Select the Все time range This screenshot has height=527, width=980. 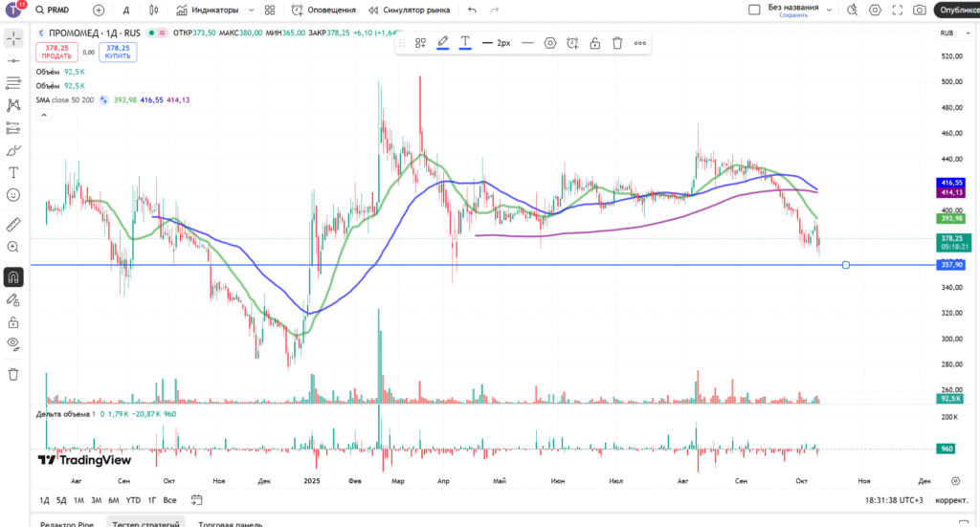(169, 500)
